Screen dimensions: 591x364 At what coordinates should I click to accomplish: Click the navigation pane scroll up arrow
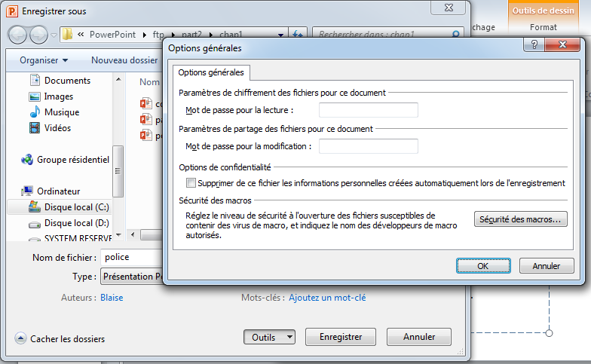(118, 79)
